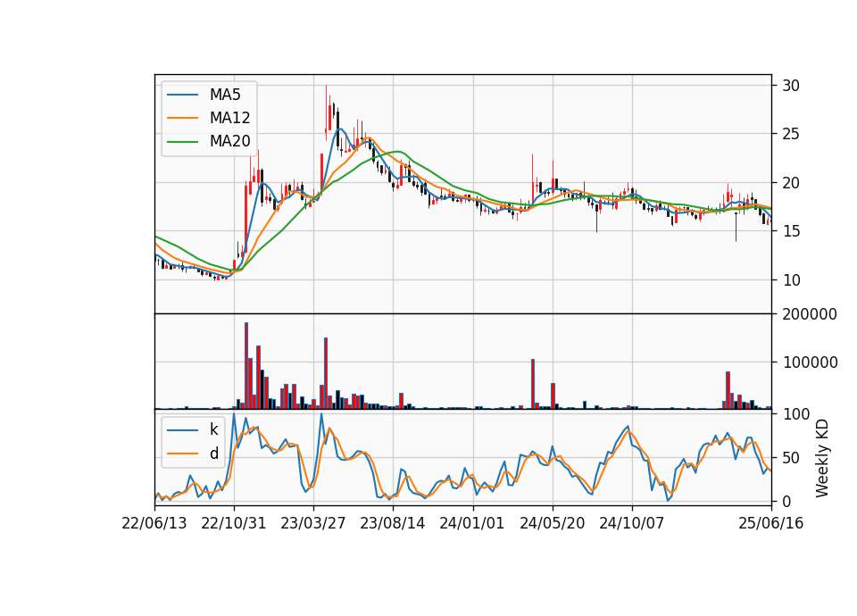Screen dimensions: 857x616
Task: Click the volume axis label 200000
Action: [810, 314]
